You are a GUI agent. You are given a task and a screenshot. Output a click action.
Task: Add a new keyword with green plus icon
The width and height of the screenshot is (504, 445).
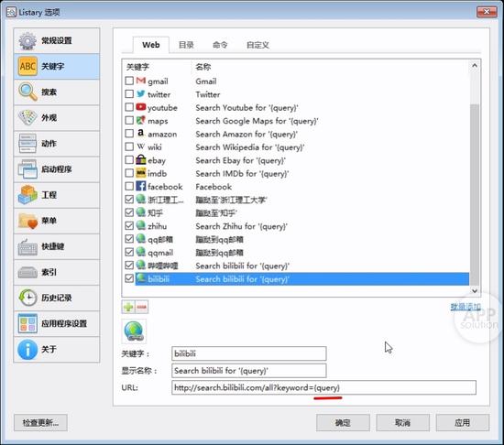click(128, 308)
